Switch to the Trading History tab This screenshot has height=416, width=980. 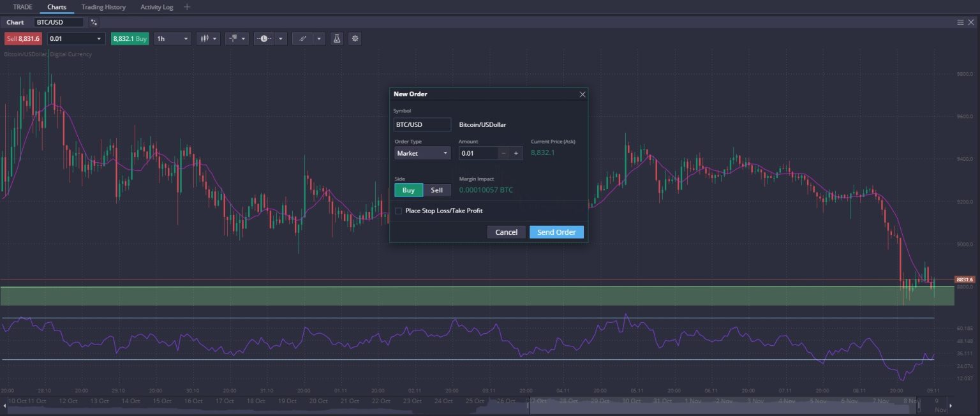103,7
